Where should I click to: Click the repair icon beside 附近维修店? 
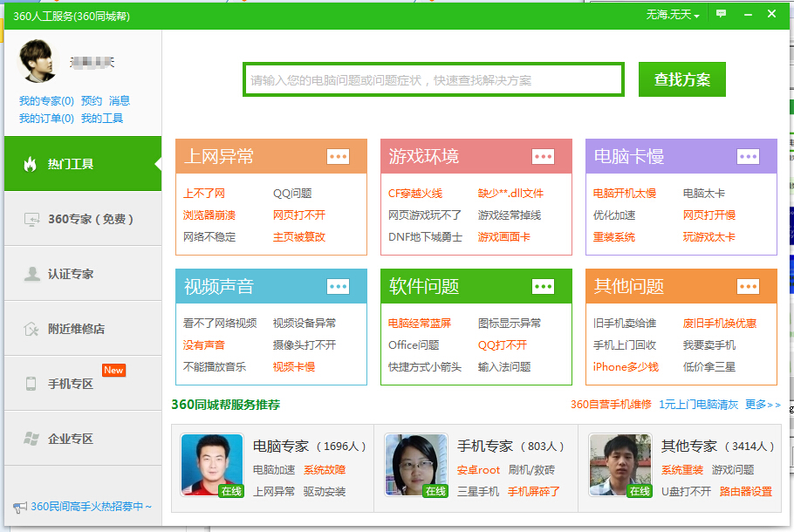[x=31, y=329]
